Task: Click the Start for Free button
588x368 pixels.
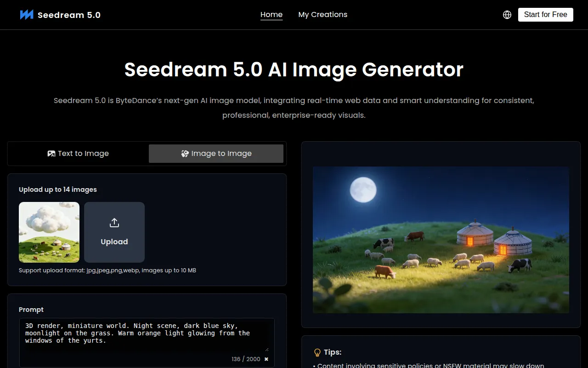Action: (x=545, y=14)
